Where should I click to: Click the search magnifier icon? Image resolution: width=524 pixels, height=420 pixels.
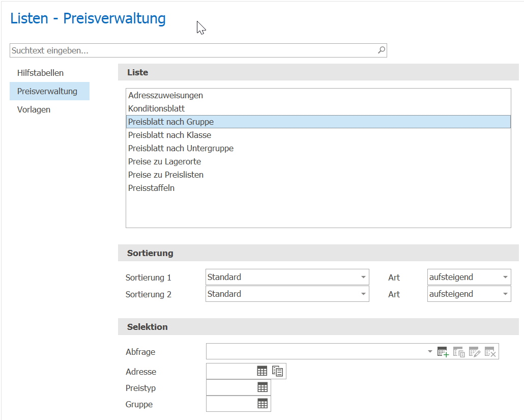tap(382, 50)
